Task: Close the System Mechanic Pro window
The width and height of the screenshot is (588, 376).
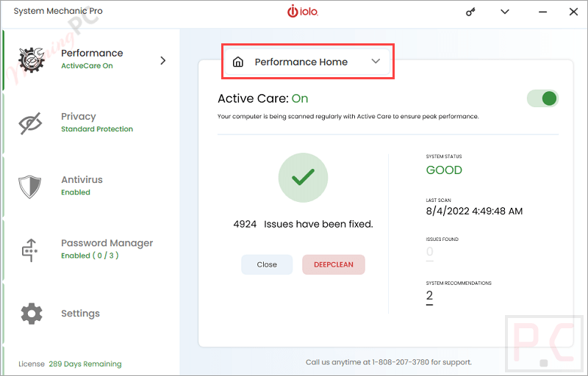Action: [x=573, y=12]
